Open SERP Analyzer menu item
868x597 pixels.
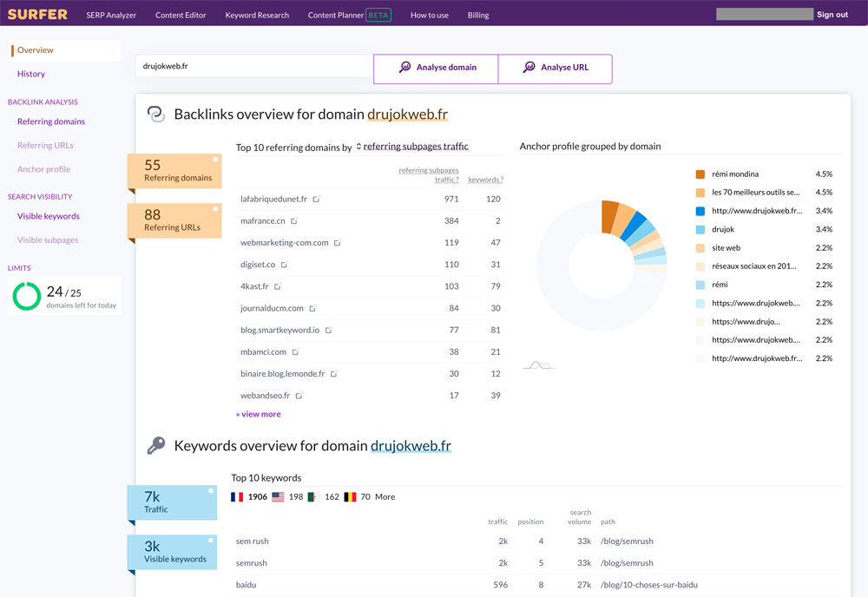(111, 15)
